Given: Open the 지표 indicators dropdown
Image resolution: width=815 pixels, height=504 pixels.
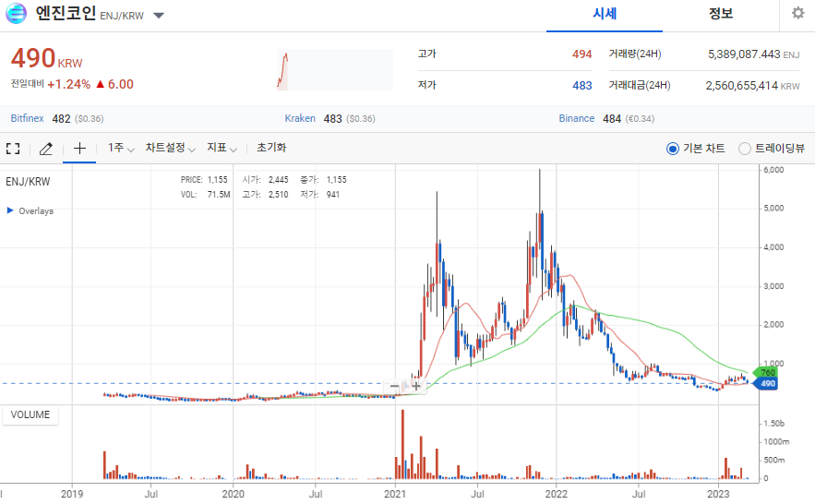Looking at the screenshot, I should click(x=222, y=148).
